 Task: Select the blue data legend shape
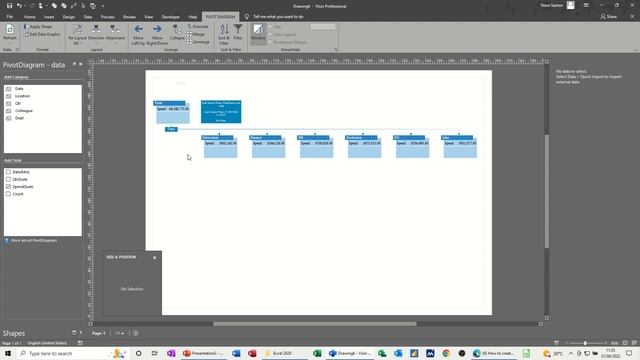coord(221,111)
